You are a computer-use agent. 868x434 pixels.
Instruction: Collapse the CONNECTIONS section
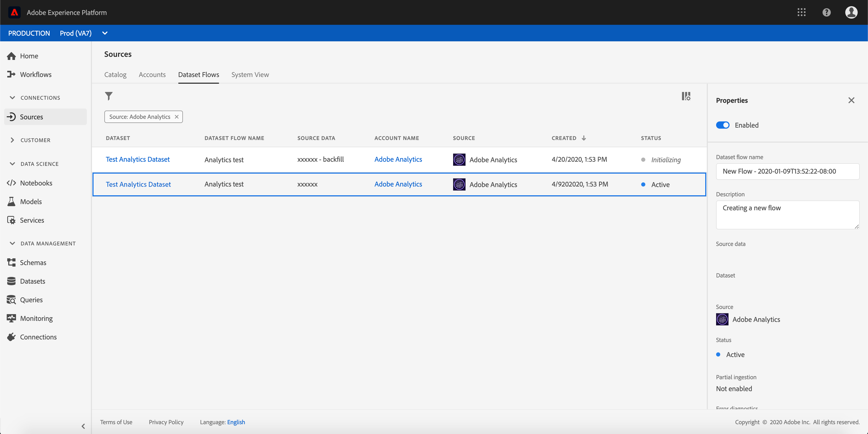12,98
